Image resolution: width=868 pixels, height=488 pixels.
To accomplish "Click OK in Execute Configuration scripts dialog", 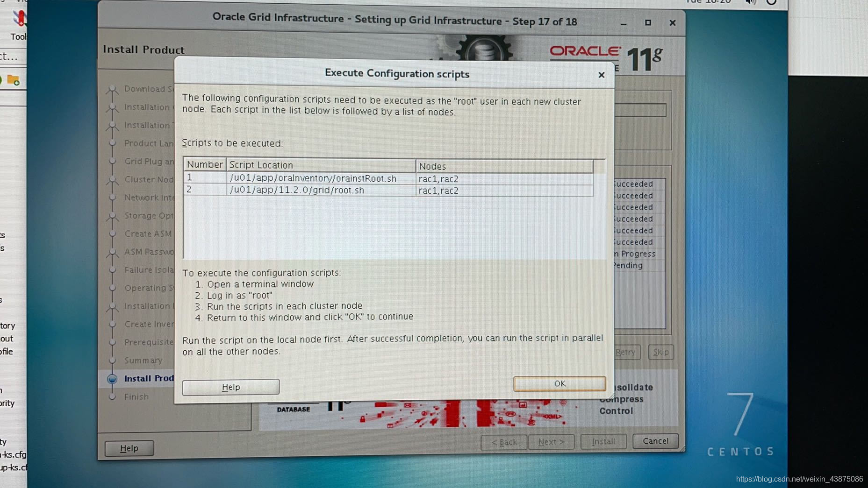I will (560, 383).
